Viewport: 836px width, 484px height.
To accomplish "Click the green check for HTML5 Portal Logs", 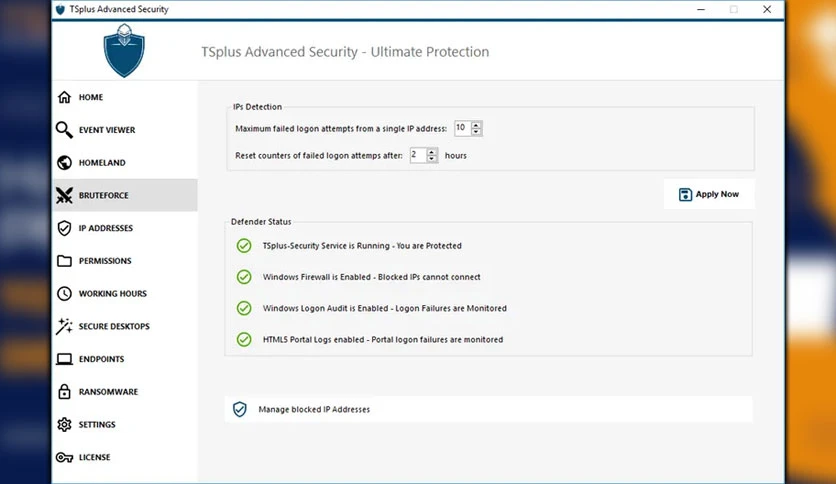I will pos(244,340).
